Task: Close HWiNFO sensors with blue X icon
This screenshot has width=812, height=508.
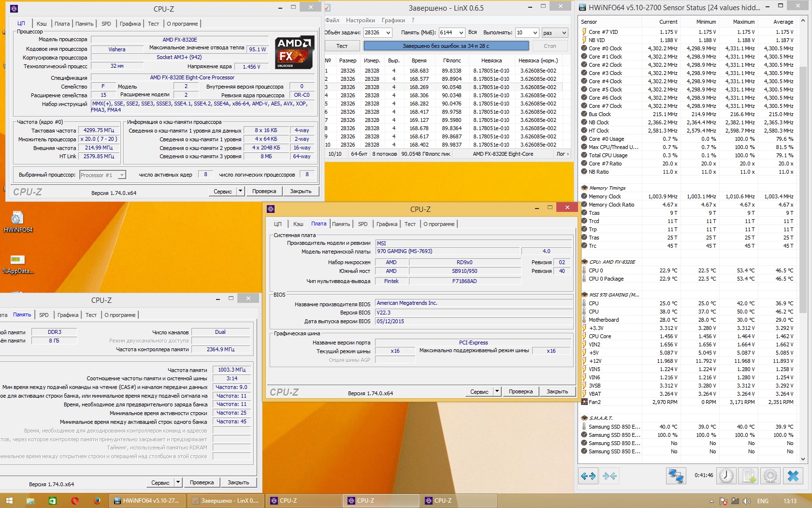Action: 793,476
